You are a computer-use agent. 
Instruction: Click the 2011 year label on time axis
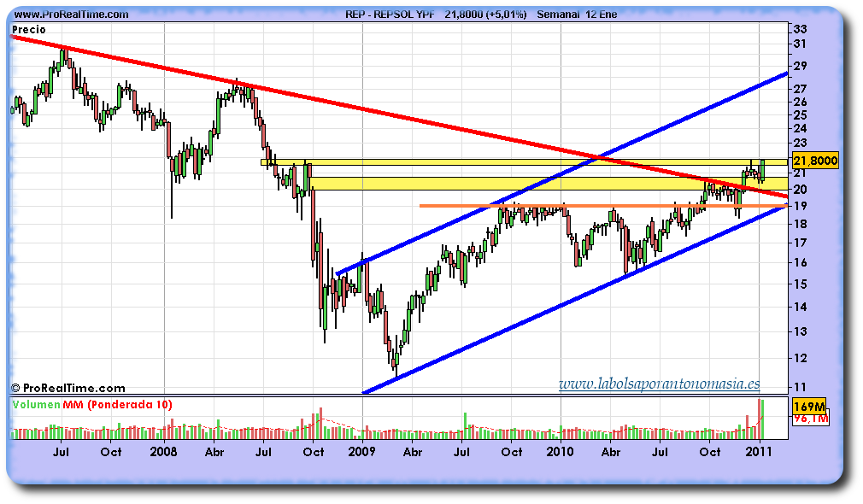click(759, 452)
